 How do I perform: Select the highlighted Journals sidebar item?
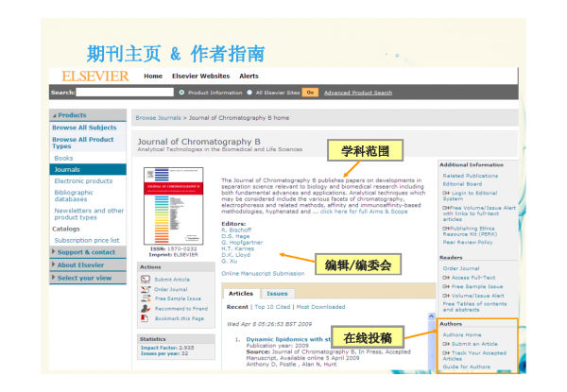click(88, 169)
